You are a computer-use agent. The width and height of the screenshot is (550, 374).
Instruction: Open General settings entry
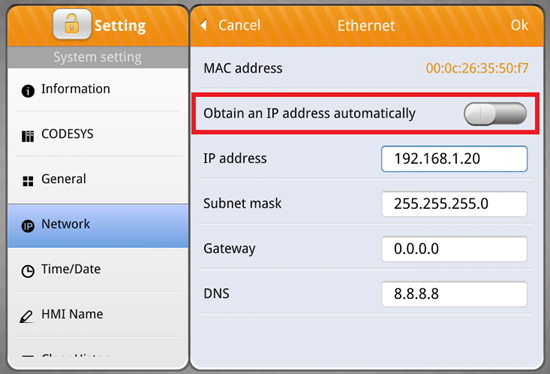pos(98,179)
